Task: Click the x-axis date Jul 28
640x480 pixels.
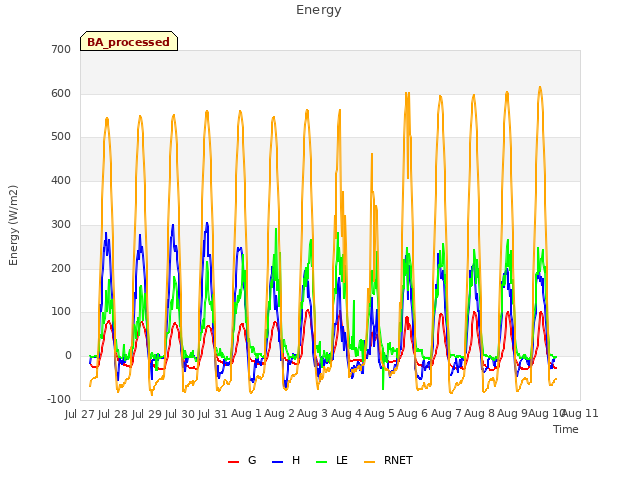Action: pyautogui.click(x=113, y=414)
